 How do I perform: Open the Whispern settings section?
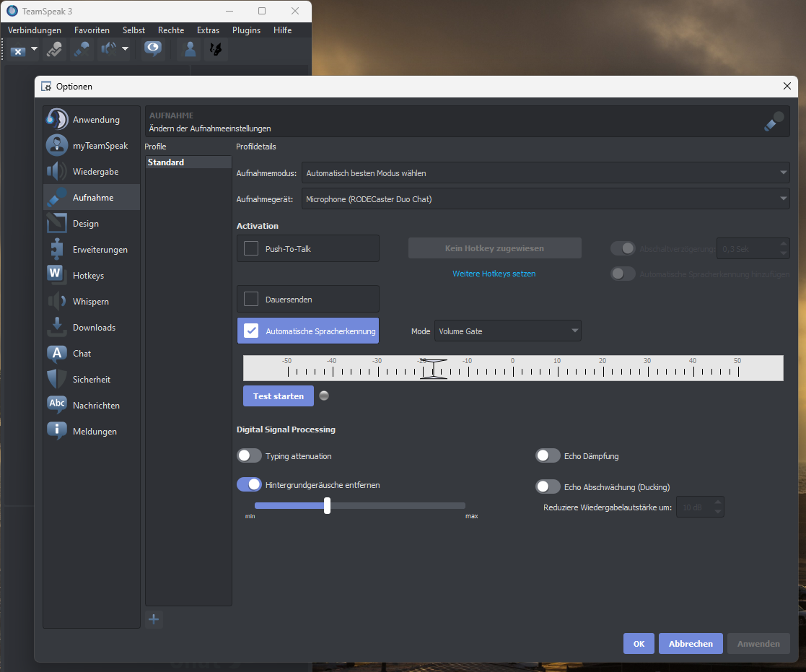92,302
